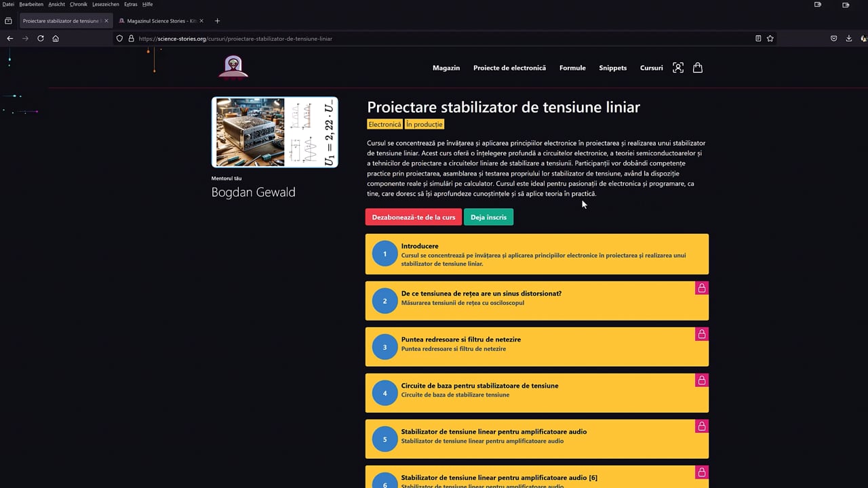
Task: Close the Proiectare stabilizator de tensiune tab
Action: pos(106,21)
